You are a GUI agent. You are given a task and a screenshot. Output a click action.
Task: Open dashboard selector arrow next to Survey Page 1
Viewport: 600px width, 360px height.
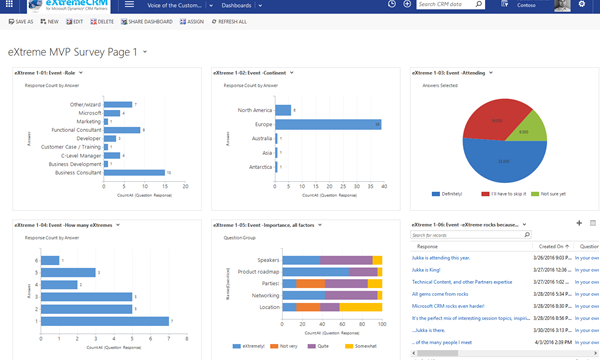[145, 52]
